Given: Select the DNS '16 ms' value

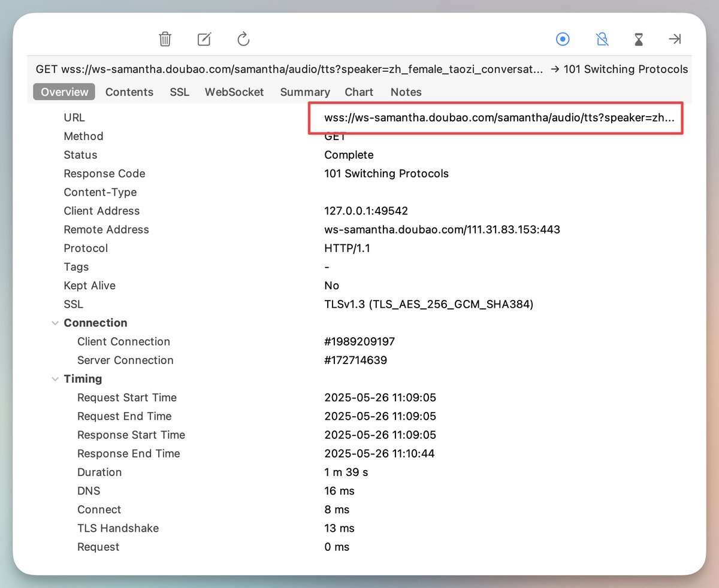Looking at the screenshot, I should coord(339,491).
